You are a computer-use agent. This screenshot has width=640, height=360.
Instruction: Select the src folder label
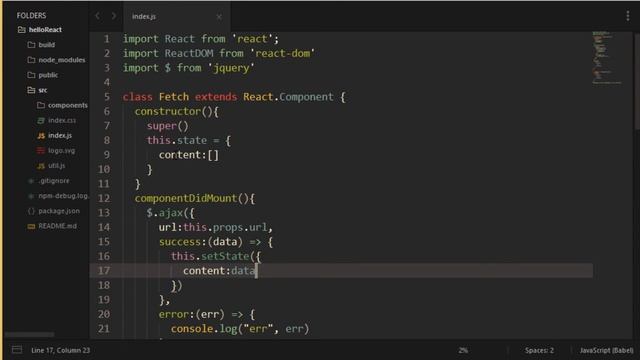click(43, 90)
